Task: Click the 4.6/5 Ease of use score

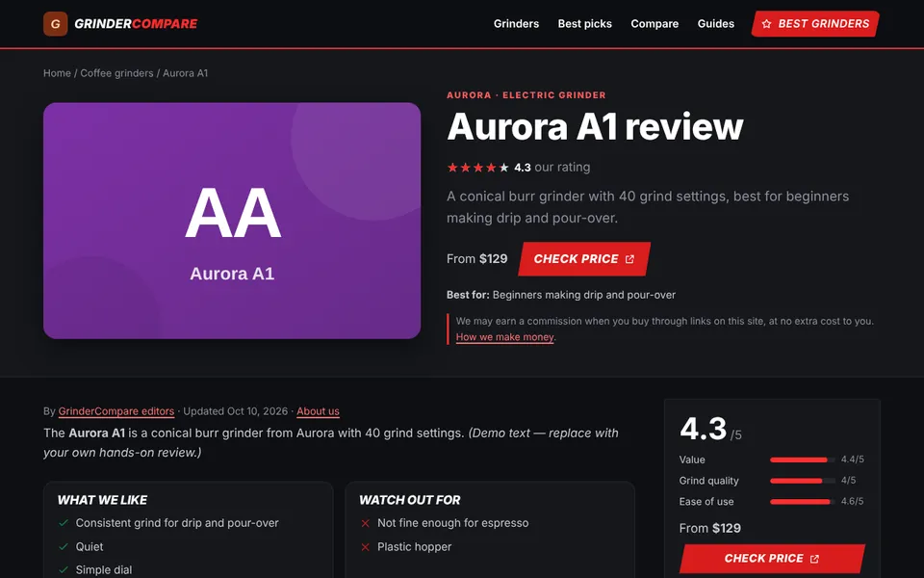Action: tap(852, 501)
